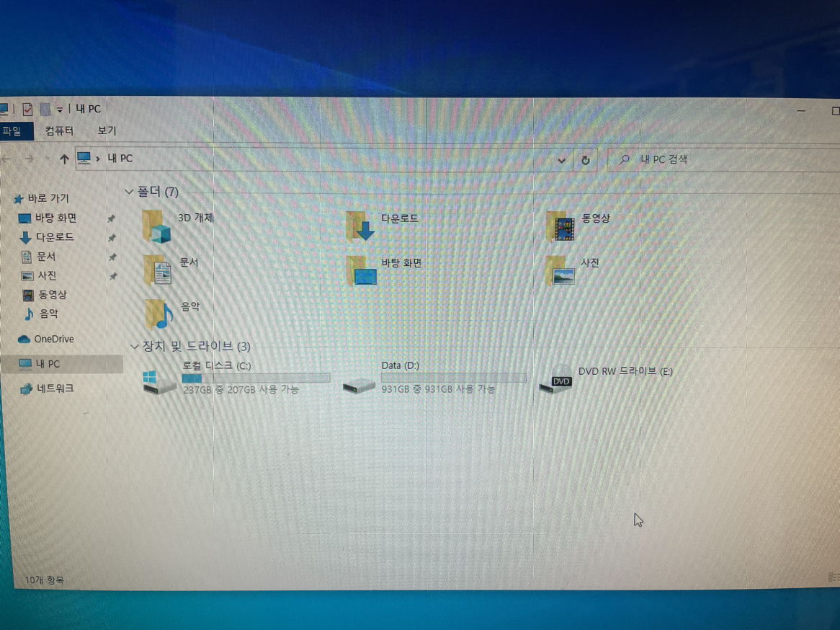Click the C: drive usage bar

(x=256, y=378)
